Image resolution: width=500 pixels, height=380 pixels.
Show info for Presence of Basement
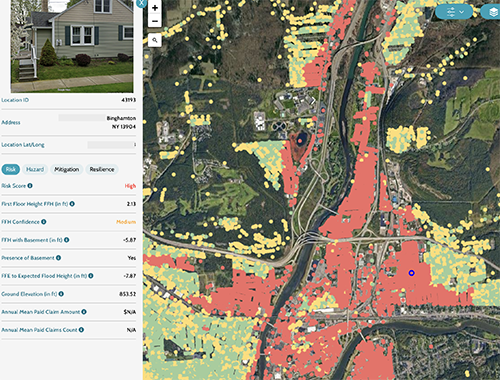pos(59,258)
